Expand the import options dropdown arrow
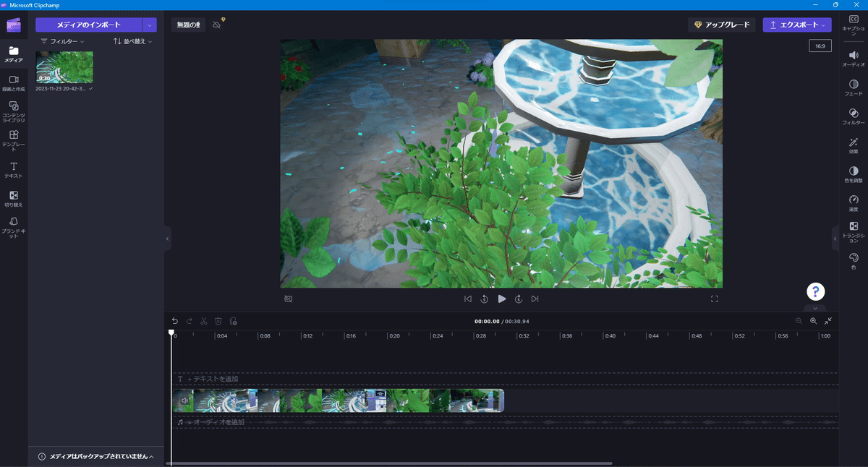Image resolution: width=868 pixels, height=467 pixels. [x=150, y=25]
